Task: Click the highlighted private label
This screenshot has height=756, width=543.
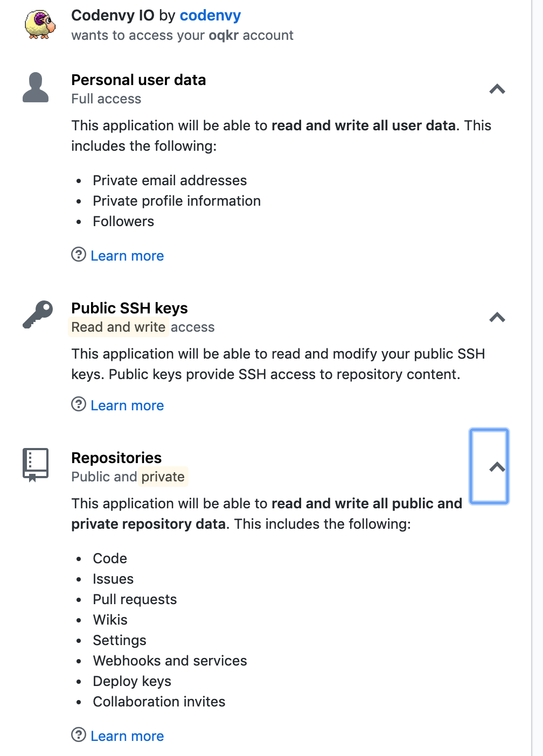Action: click(163, 477)
